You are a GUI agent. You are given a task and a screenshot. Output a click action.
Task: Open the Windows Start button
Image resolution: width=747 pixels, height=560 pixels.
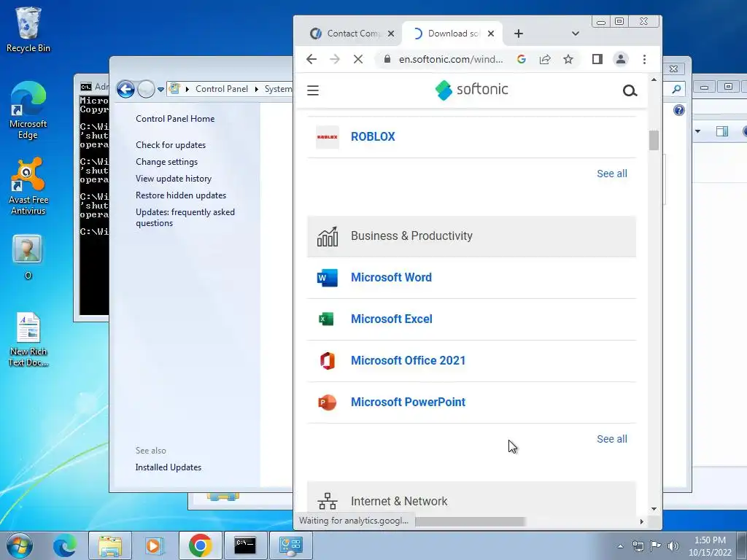click(19, 545)
